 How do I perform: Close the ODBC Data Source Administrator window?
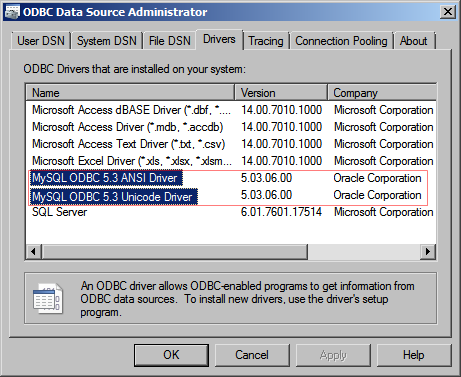point(448,12)
